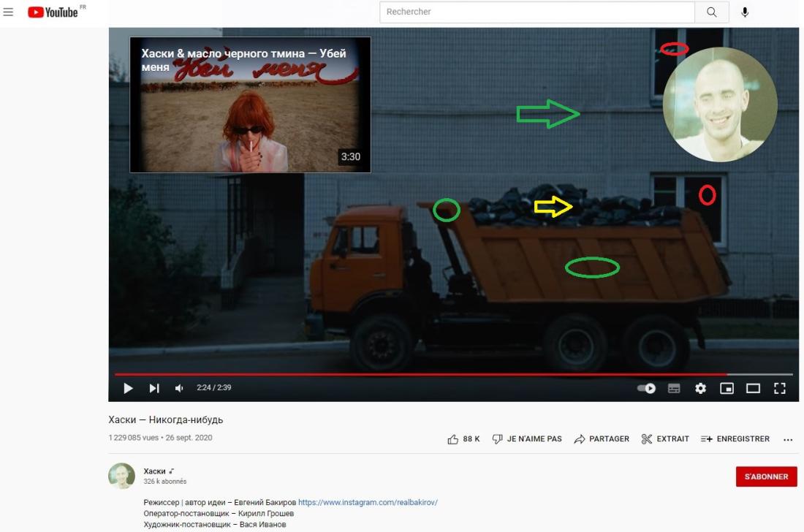Mute the video volume
Viewport: 804px width, 532px height.
tap(179, 388)
